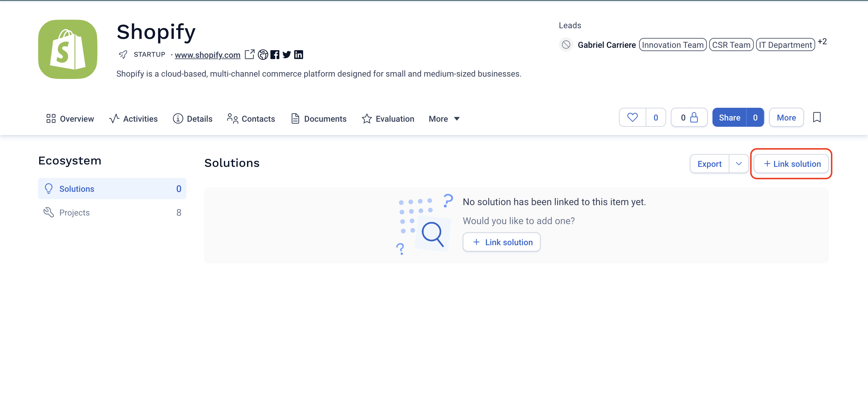Bookmark Shopify with the bookmark icon
Viewport: 868px width, 396px height.
[817, 117]
